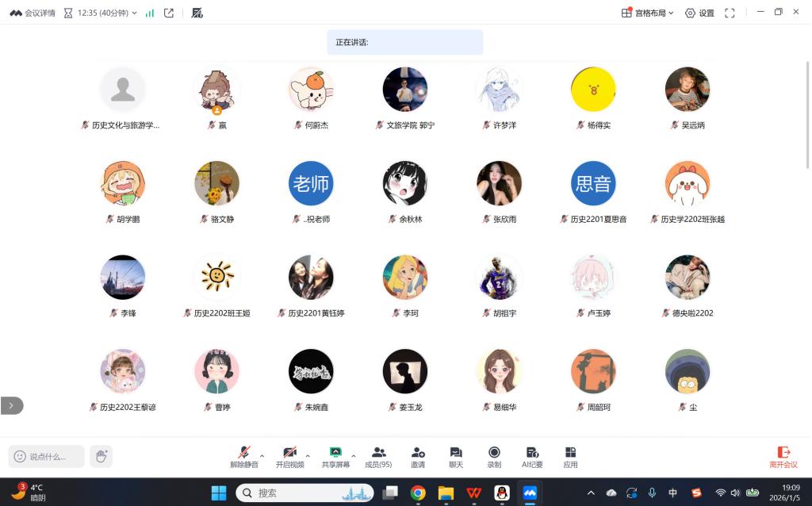Screen dimensions: 812x506
Task: Open 会议详情 meeting details
Action: pyautogui.click(x=33, y=13)
